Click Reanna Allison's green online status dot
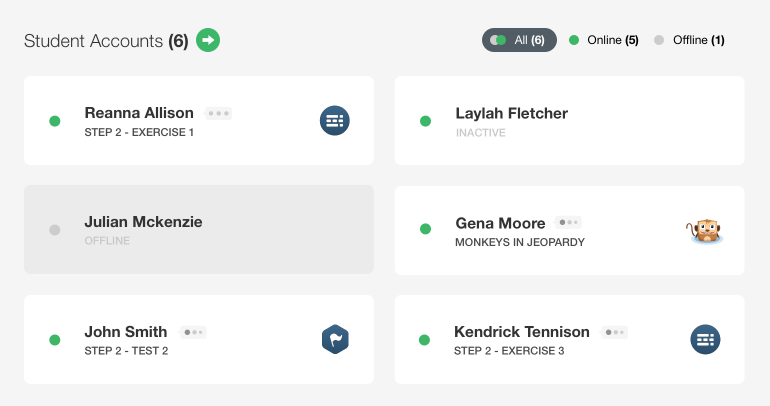The width and height of the screenshot is (770, 406). coord(55,121)
